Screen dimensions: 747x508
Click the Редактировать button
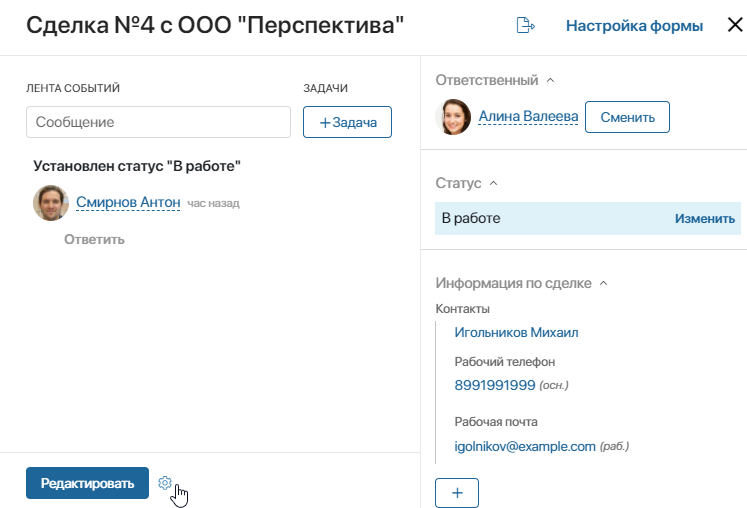coord(87,483)
